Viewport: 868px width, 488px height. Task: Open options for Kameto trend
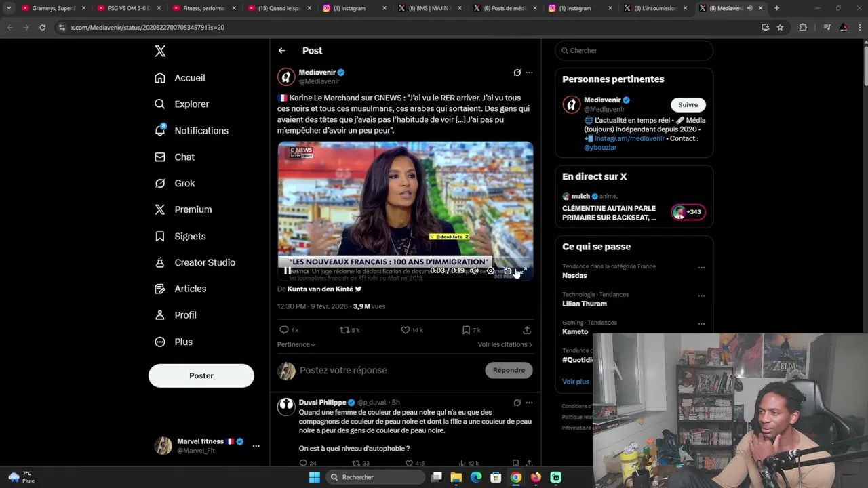[701, 323]
